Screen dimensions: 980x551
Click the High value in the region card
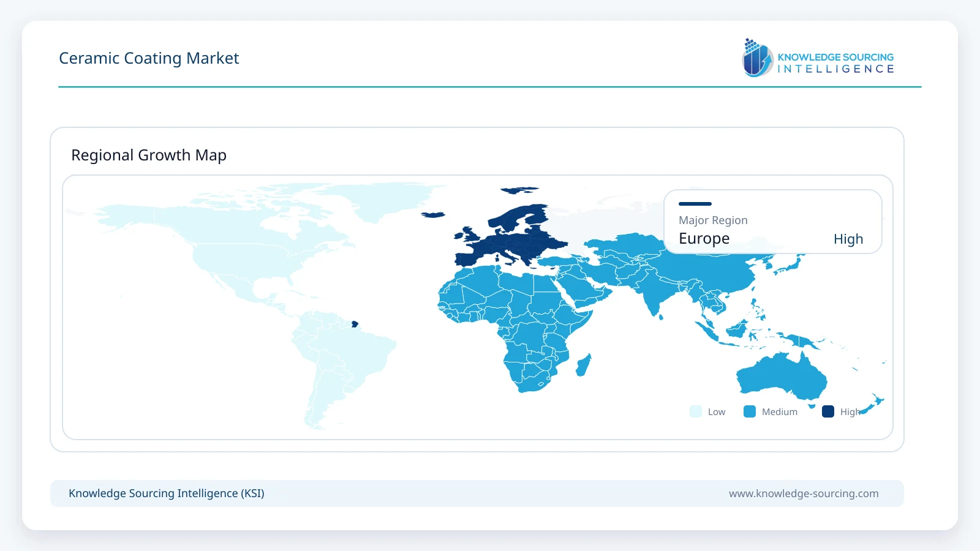[x=848, y=239]
